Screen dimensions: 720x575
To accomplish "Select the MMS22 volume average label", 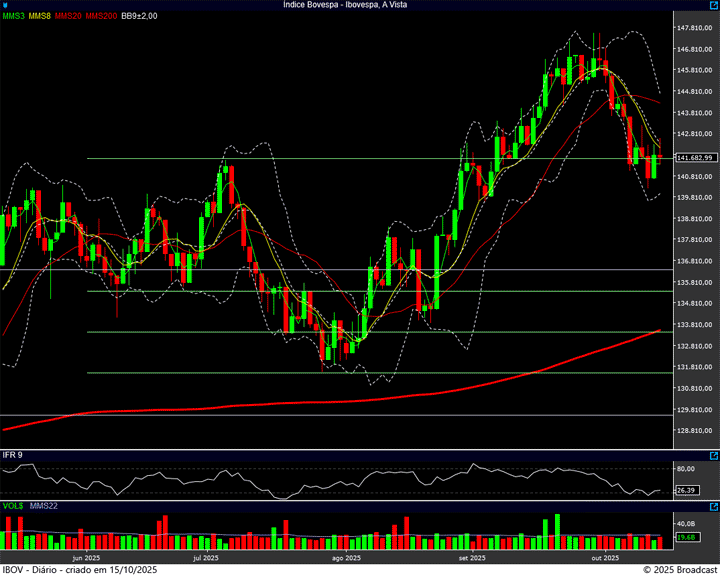I will click(x=43, y=508).
